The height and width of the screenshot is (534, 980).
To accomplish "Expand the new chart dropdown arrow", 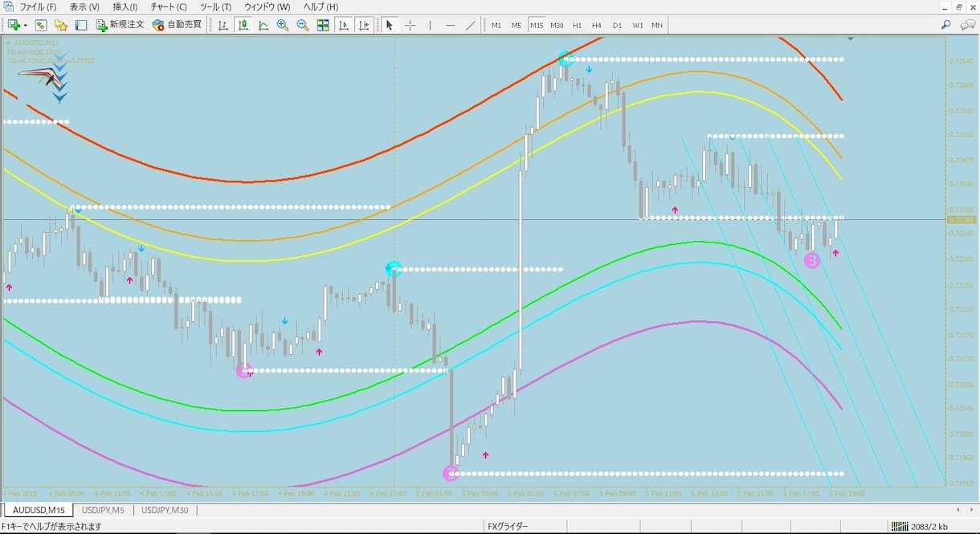I will pyautogui.click(x=25, y=25).
